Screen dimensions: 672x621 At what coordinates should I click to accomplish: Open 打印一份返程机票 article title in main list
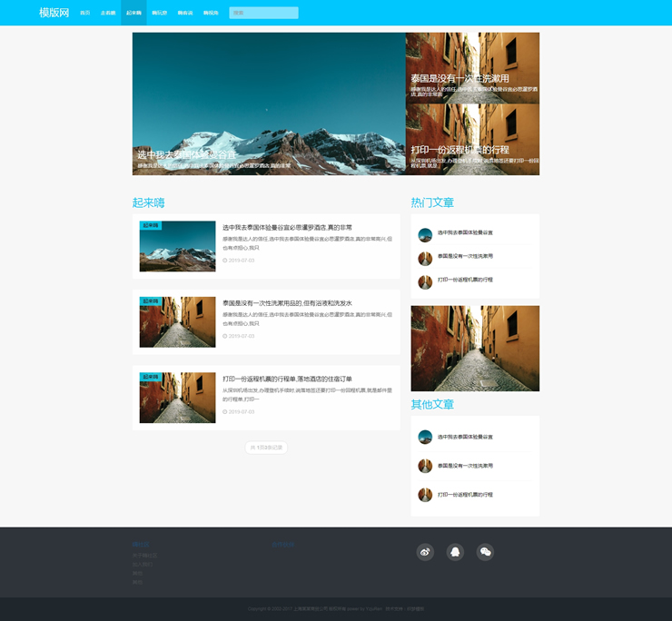click(287, 379)
